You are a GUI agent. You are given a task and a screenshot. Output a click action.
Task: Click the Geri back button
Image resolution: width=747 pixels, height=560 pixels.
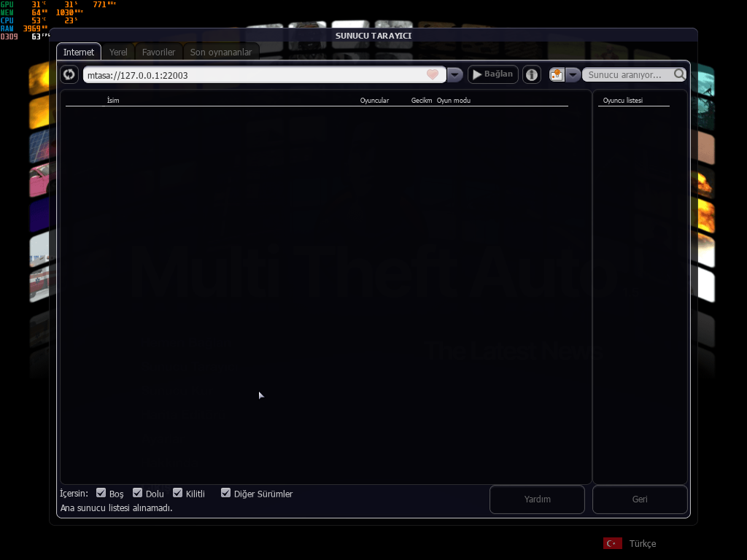(x=640, y=499)
